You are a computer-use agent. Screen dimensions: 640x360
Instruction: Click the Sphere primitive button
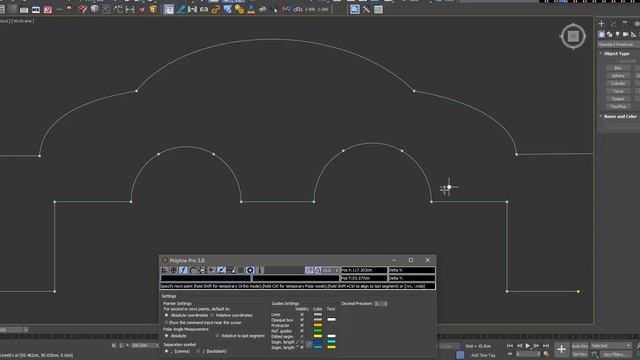pos(618,76)
